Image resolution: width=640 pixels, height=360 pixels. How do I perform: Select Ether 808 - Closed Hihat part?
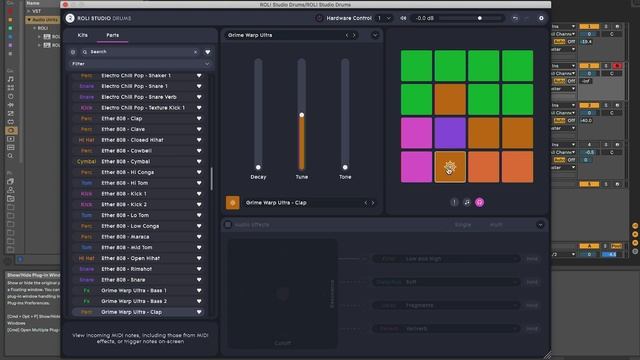[139, 140]
